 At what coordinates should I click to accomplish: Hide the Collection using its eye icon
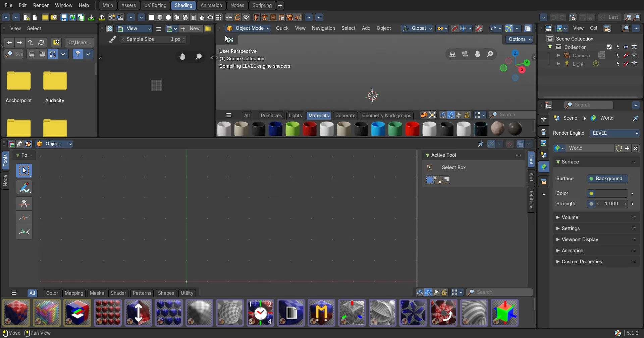pyautogui.click(x=626, y=47)
